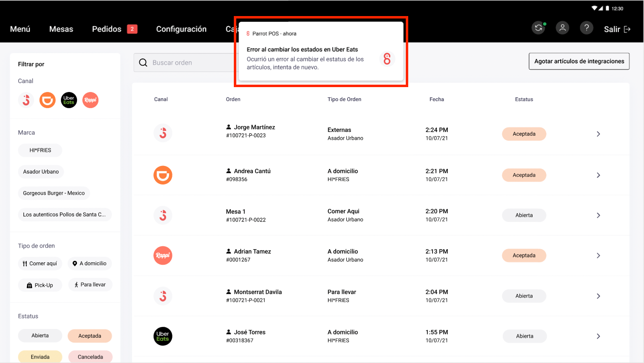
Task: Click the 2:24 PM order time
Action: tap(437, 130)
